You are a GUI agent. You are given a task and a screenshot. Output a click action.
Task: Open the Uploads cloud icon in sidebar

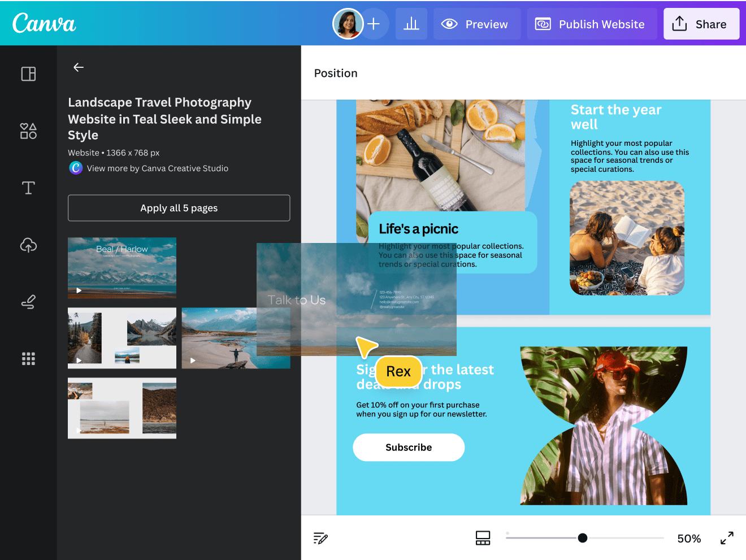(28, 245)
